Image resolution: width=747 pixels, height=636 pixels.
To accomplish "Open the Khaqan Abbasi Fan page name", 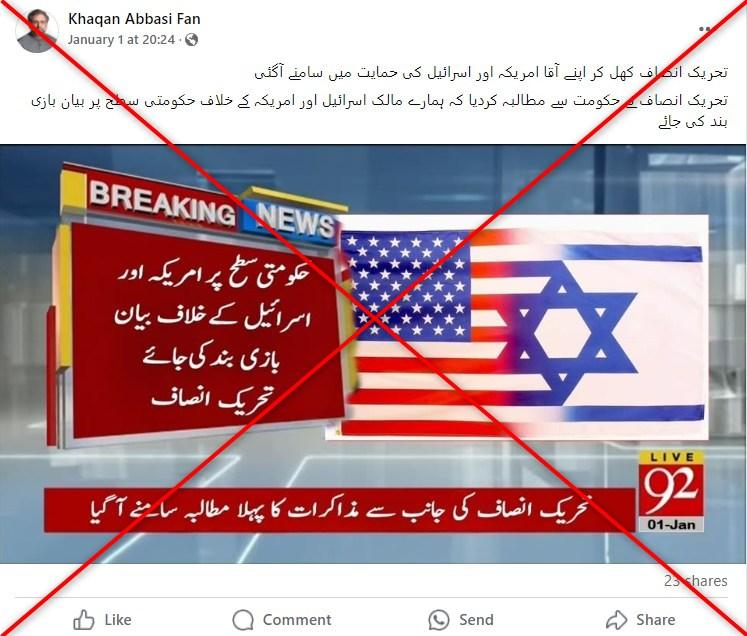I will pos(134,19).
